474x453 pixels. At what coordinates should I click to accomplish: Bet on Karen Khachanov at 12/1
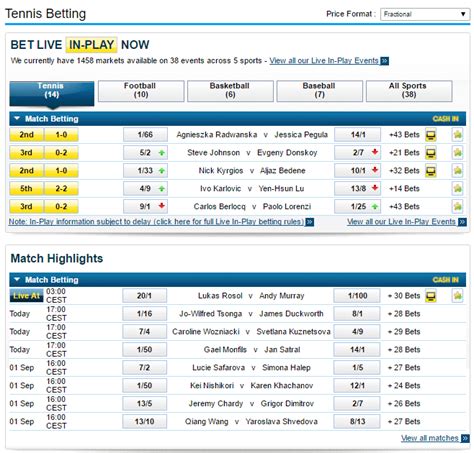(357, 386)
